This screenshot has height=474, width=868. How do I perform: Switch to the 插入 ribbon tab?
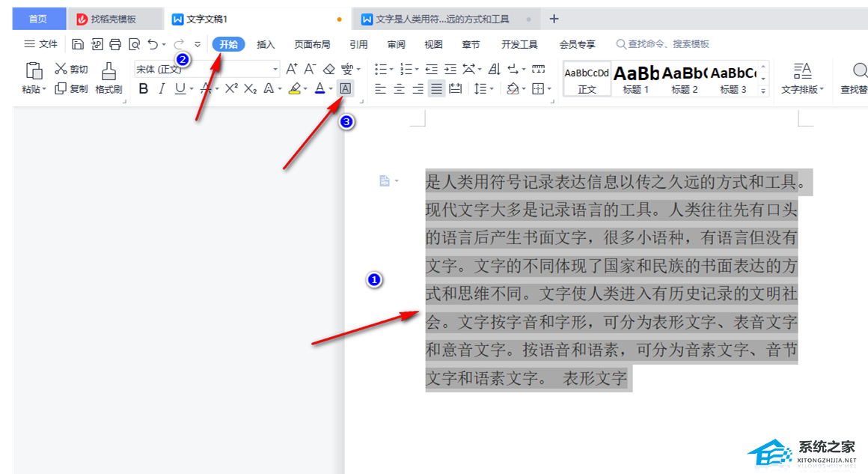coord(266,44)
